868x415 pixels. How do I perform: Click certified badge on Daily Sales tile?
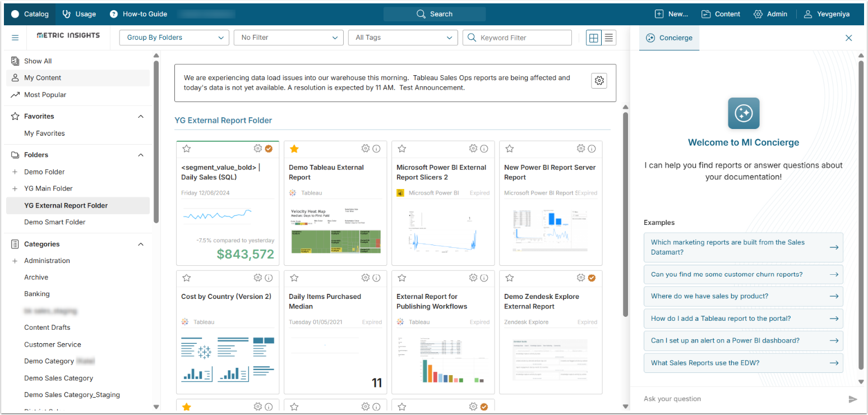[269, 149]
